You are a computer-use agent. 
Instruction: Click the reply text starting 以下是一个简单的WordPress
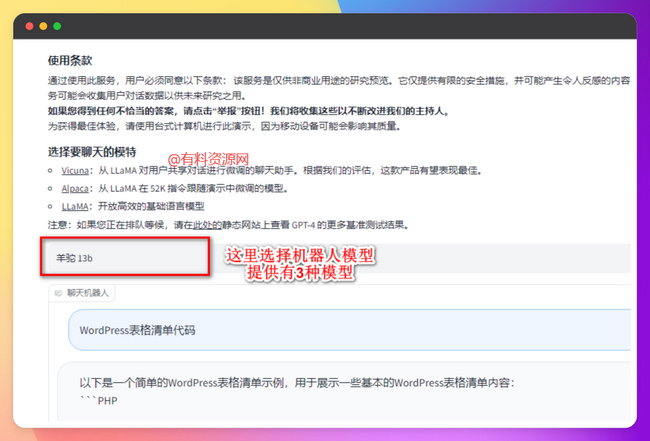tap(297, 382)
